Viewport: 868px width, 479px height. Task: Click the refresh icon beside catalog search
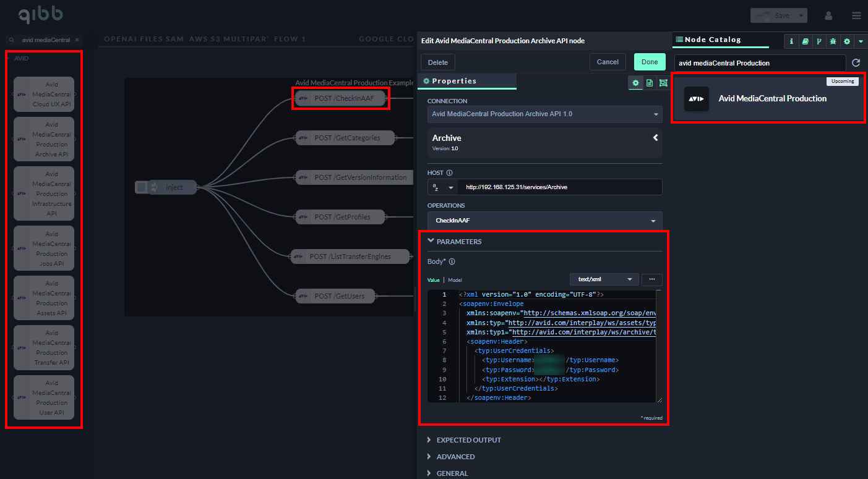pos(856,63)
